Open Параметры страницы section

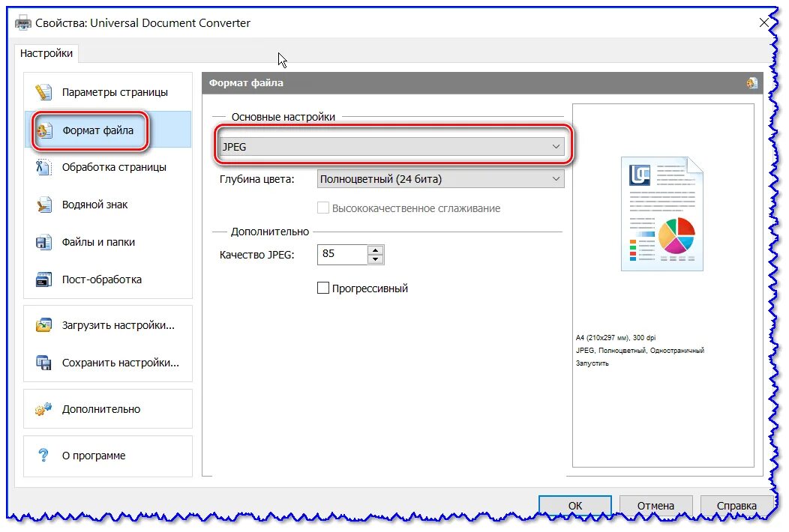pos(108,92)
